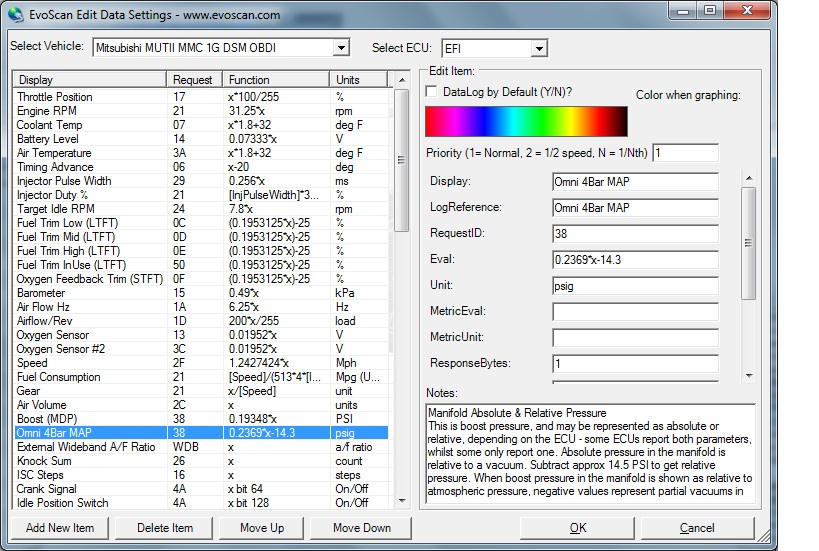Viewport: 819px width, 551px height.
Task: Click Move Up button
Action: tap(261, 527)
